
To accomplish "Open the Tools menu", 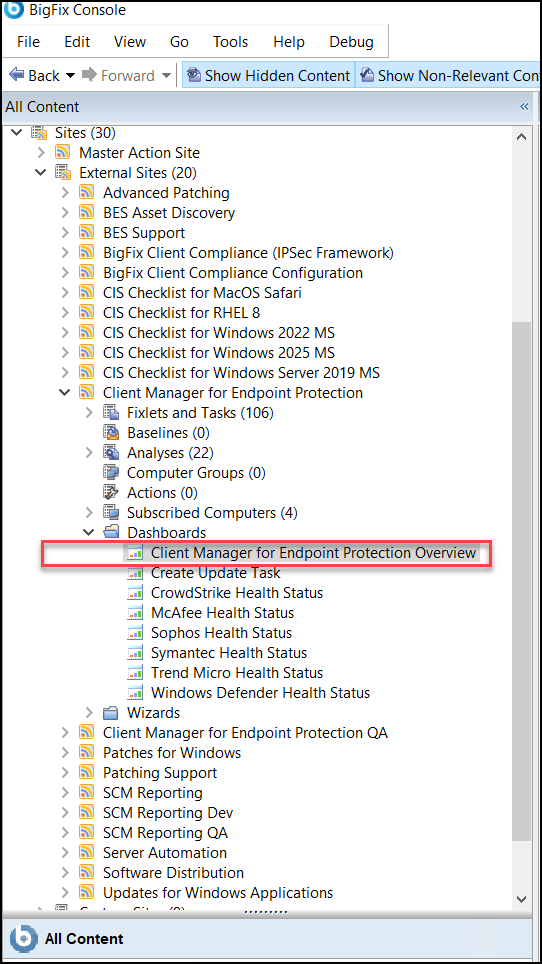I will coord(230,42).
